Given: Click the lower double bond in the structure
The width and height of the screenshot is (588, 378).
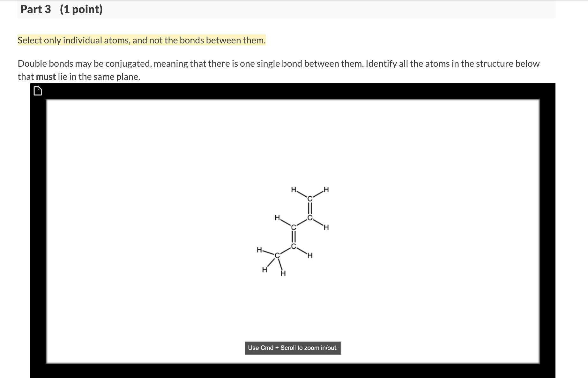Looking at the screenshot, I should point(293,237).
